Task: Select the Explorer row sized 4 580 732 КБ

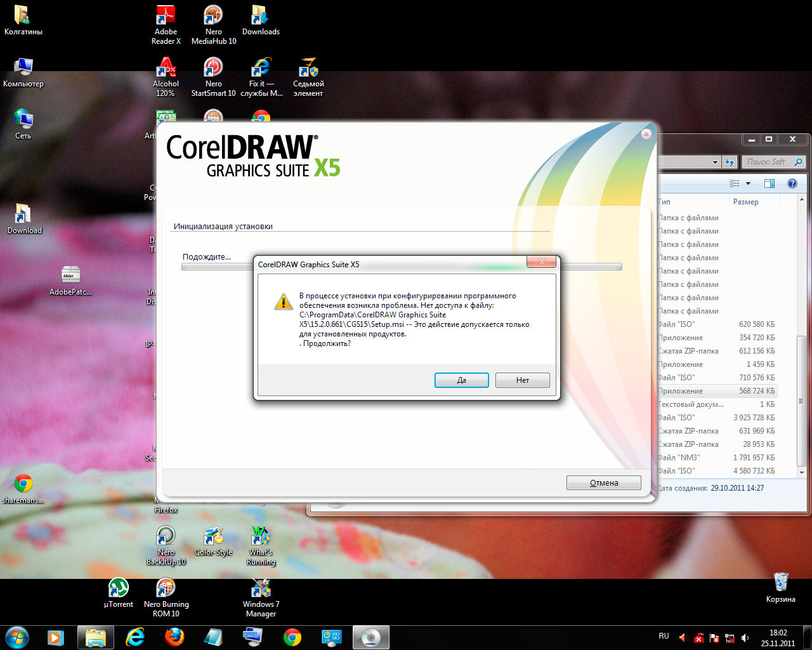Action: click(x=717, y=471)
